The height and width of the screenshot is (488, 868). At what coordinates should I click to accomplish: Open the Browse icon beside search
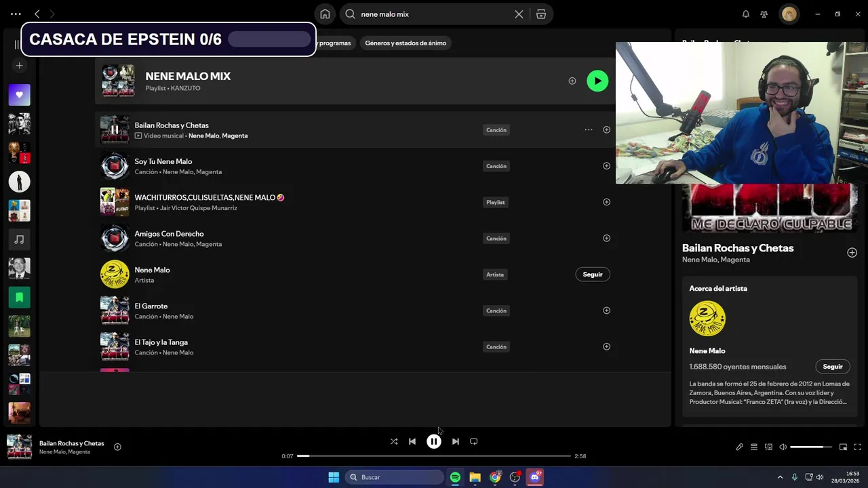click(540, 14)
